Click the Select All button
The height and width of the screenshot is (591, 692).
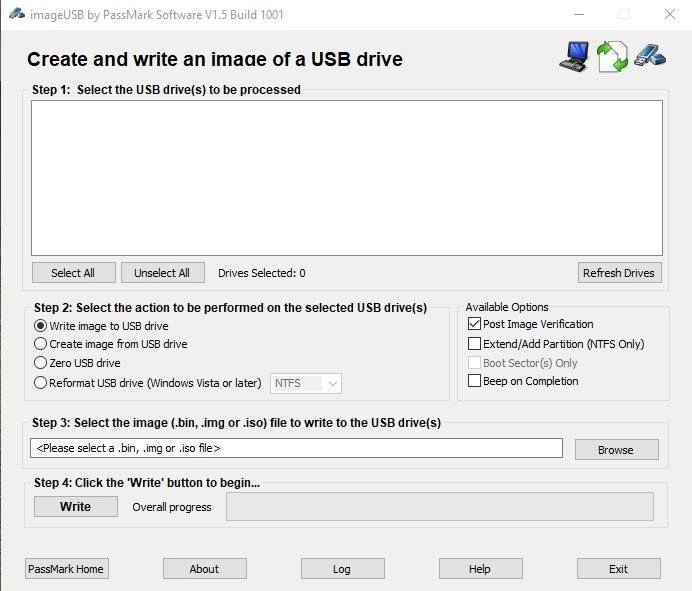[x=74, y=273]
